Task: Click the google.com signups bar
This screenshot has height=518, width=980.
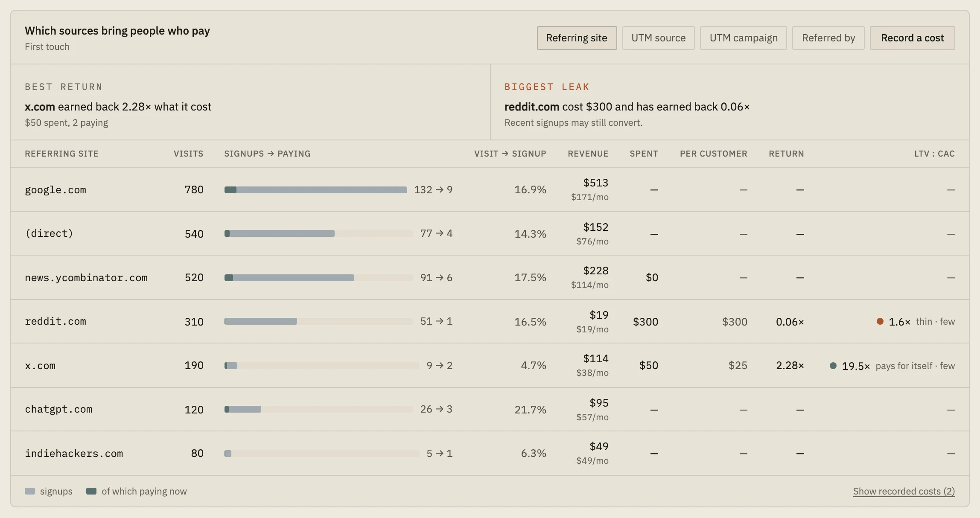Action: click(x=316, y=190)
